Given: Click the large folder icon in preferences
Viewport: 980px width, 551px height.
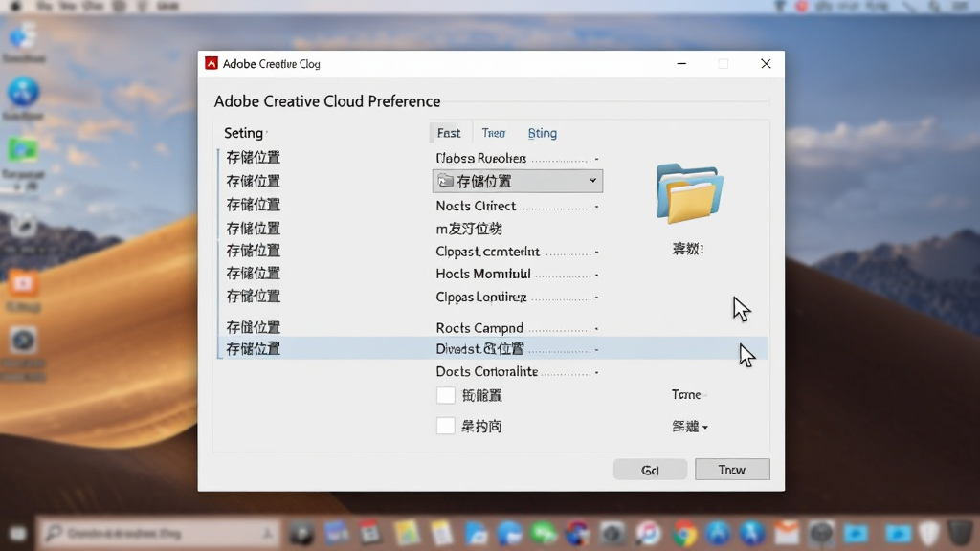Looking at the screenshot, I should [689, 193].
